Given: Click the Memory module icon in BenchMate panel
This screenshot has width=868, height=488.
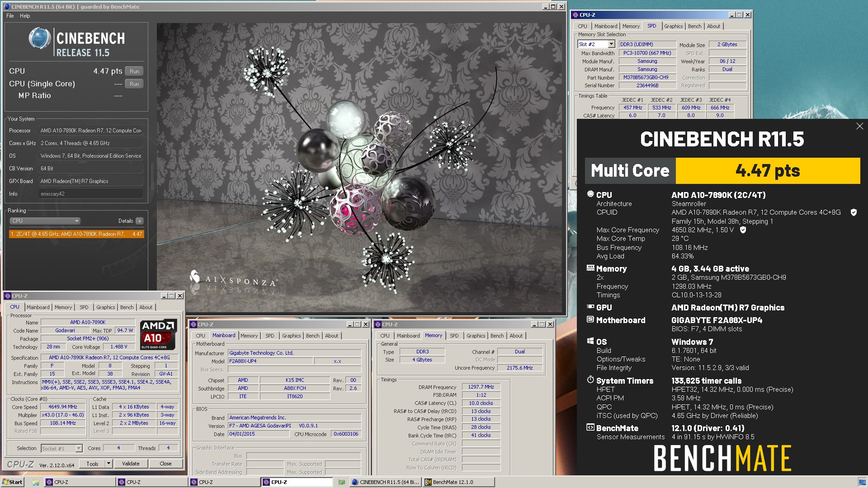Looking at the screenshot, I should pos(590,268).
